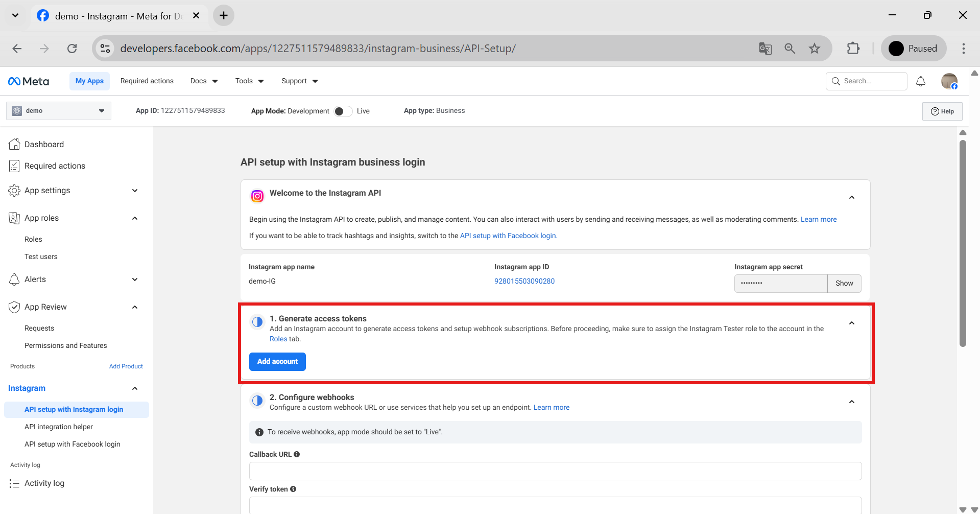View site information icon in address bar

(105, 49)
